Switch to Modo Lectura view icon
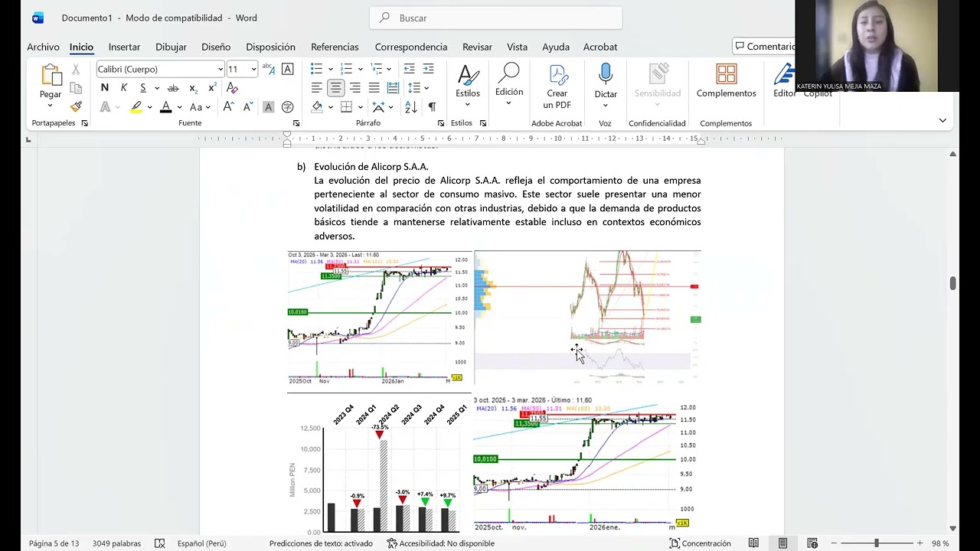The image size is (980, 551). coord(754,543)
